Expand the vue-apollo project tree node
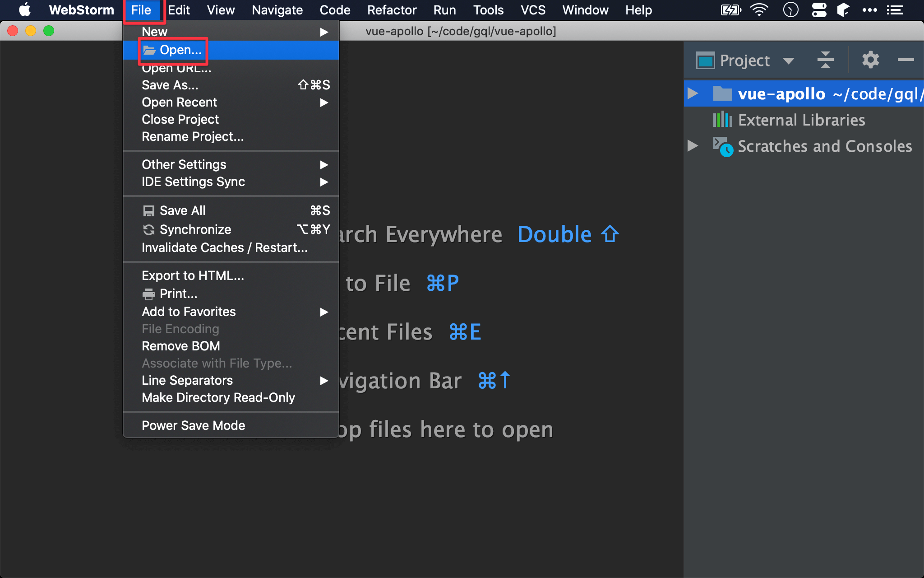The image size is (924, 578). point(693,94)
